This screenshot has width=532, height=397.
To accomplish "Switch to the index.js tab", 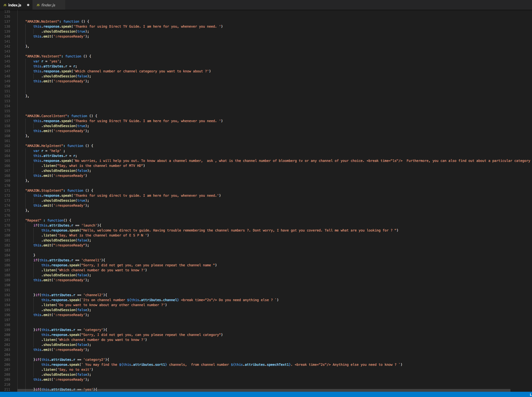I will click(15, 5).
